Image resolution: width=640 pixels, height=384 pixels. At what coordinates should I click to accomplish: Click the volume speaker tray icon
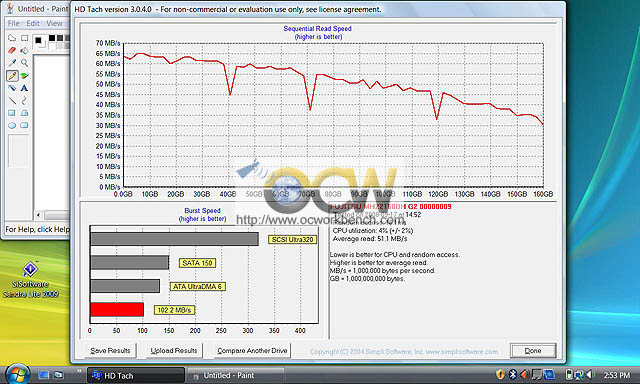click(590, 374)
